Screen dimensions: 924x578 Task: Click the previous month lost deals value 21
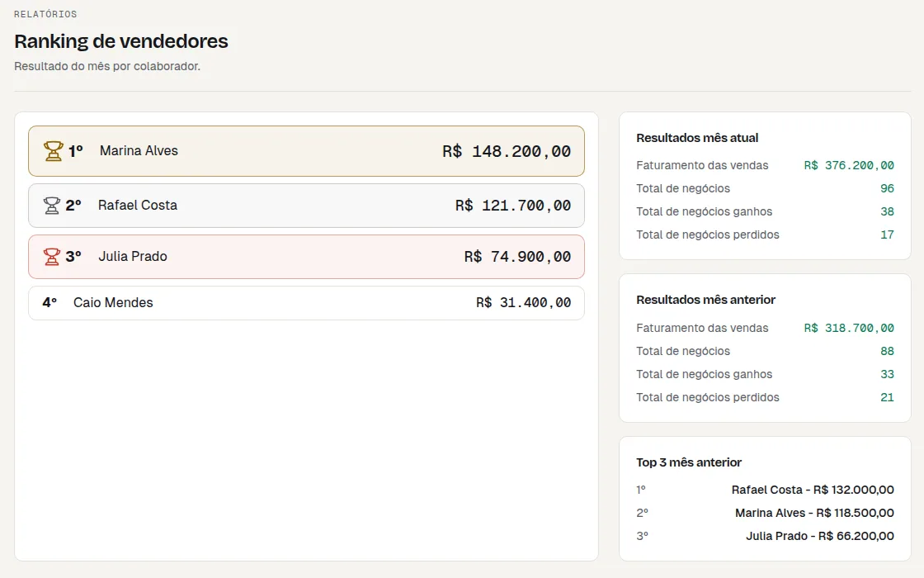pos(887,397)
